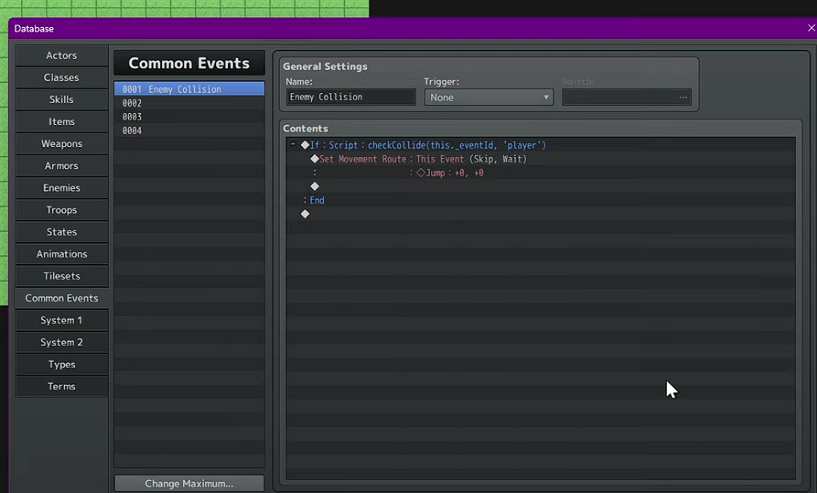Screen dimensions: 817x493
Task: Click the empty diamond line after End
Action: pos(305,214)
